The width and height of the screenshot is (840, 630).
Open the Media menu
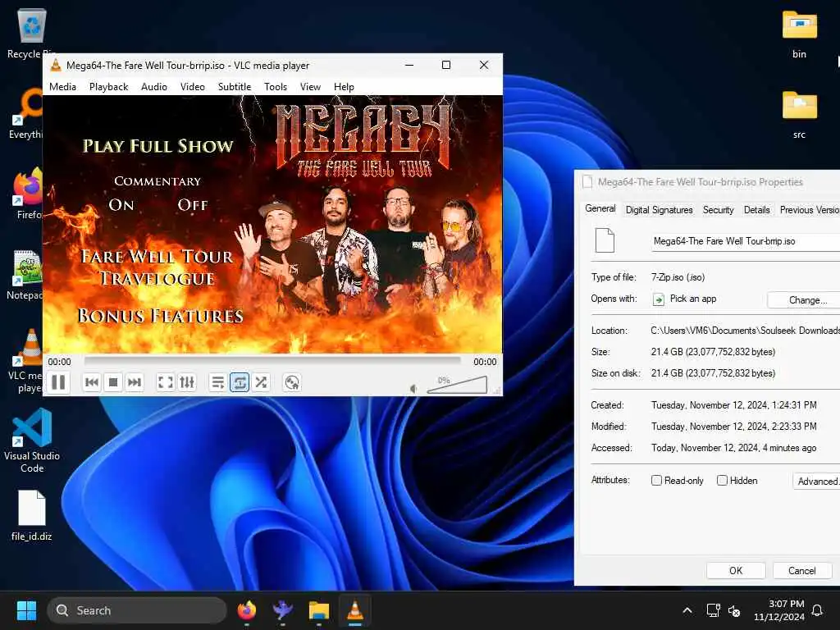click(62, 87)
